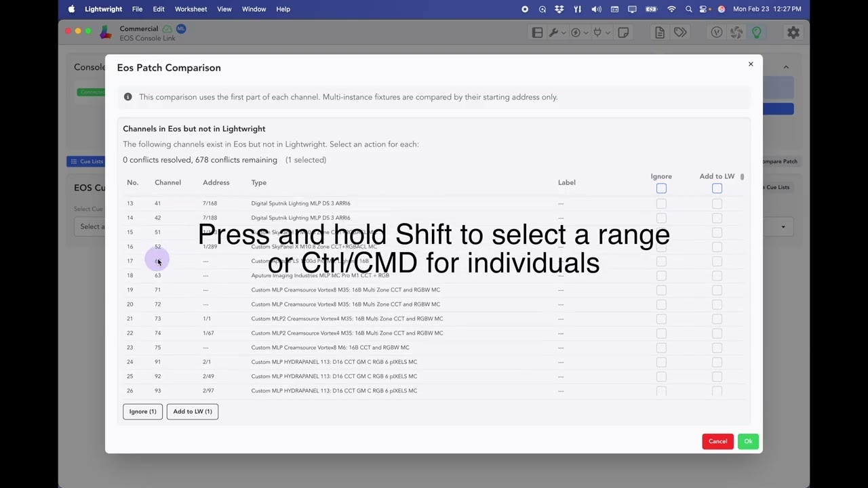Click the ML user avatar badge
Image resolution: width=868 pixels, height=488 pixels.
pos(181,28)
